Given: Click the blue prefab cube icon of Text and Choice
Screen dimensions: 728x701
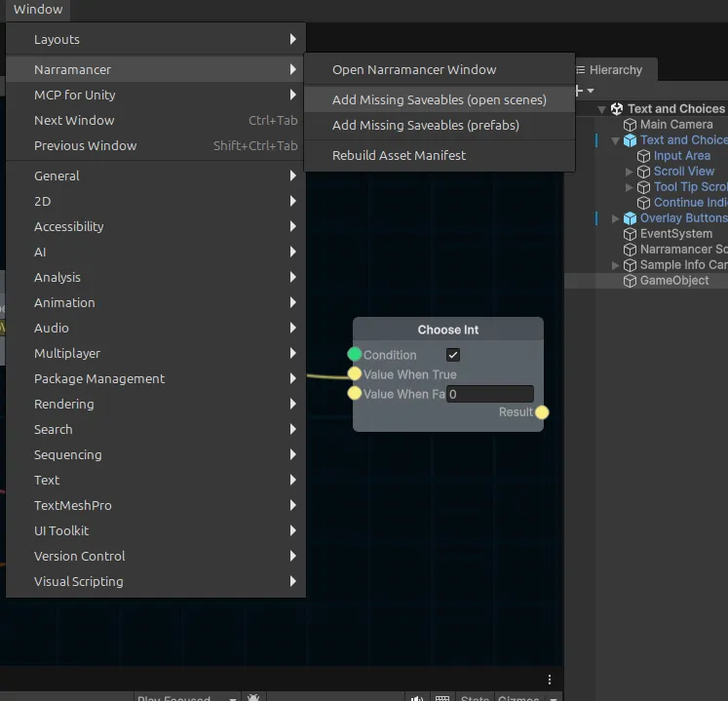Looking at the screenshot, I should [630, 140].
